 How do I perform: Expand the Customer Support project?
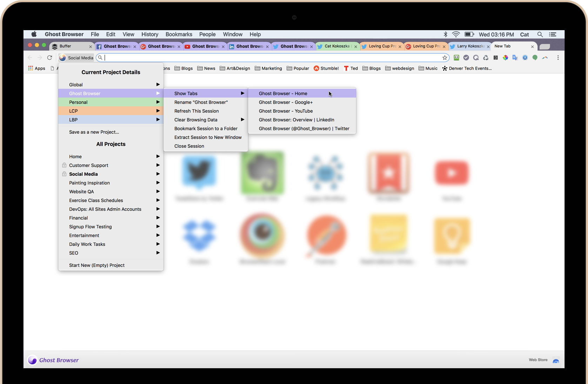point(158,165)
